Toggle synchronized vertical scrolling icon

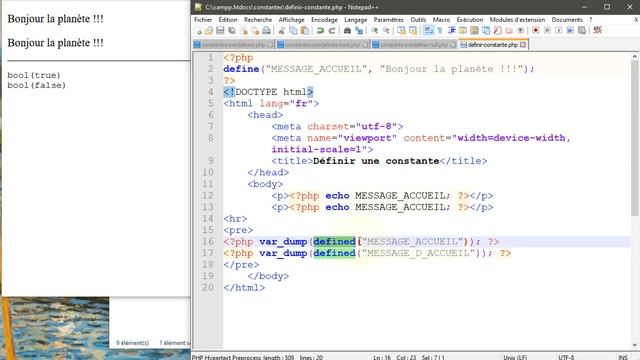point(401,31)
